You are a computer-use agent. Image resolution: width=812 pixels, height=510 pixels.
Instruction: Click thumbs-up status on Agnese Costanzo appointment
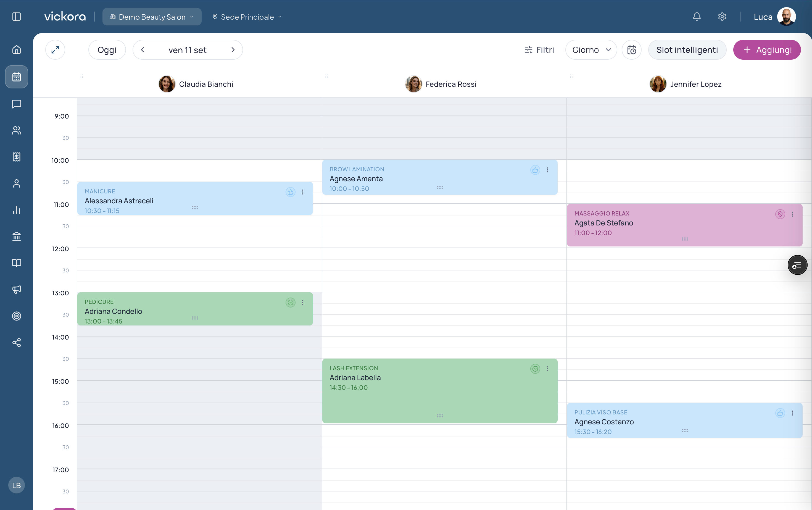click(780, 413)
